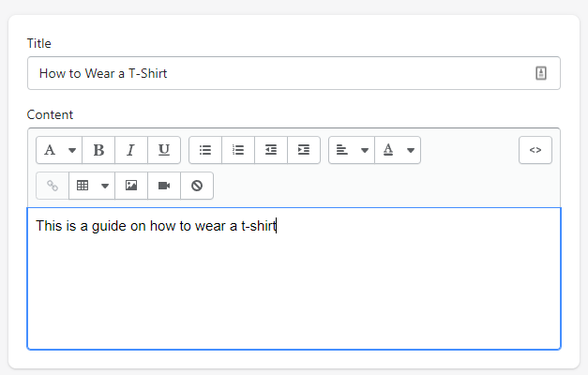This screenshot has height=375, width=588.
Task: Click the Insert video icon
Action: 164,186
